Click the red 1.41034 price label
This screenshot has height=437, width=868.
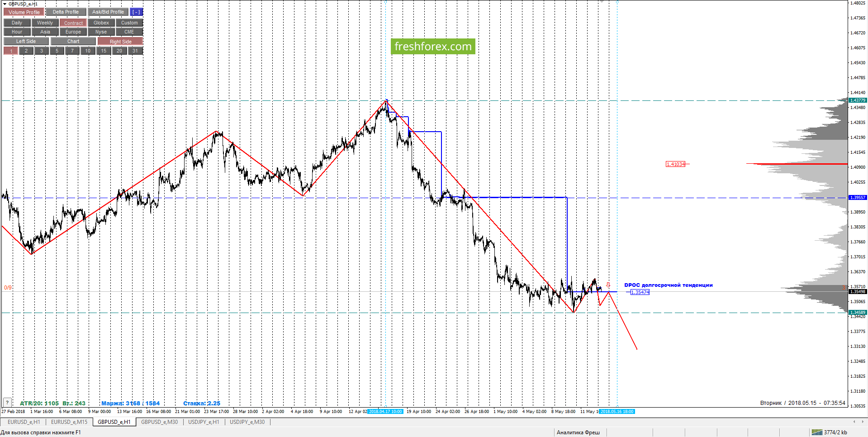[675, 164]
